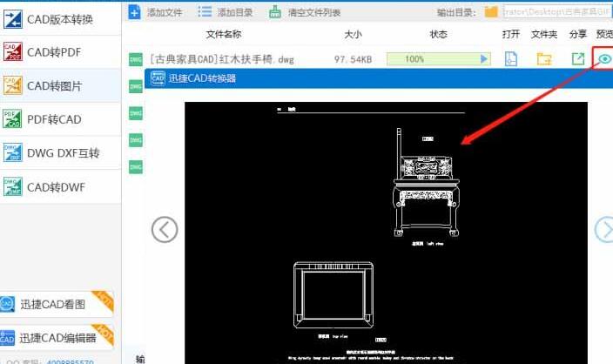Click the armchair CAD preview image
The height and width of the screenshot is (364, 613).
[x=386, y=233]
